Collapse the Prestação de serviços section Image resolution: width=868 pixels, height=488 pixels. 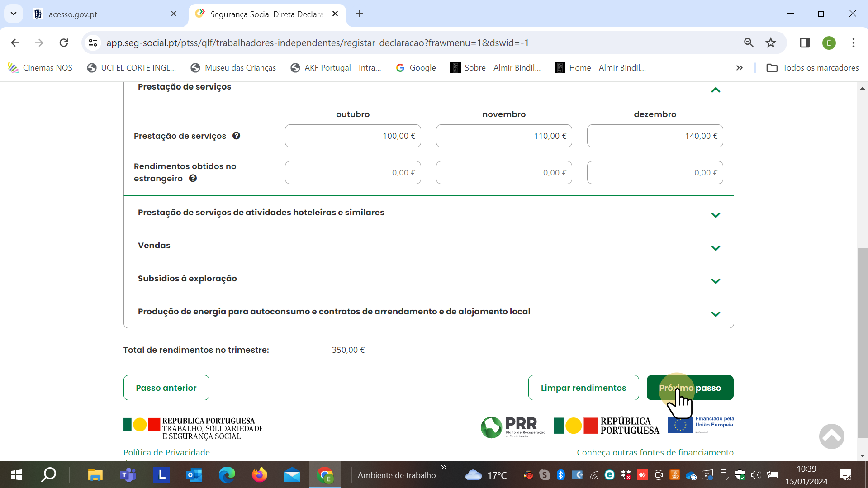715,90
